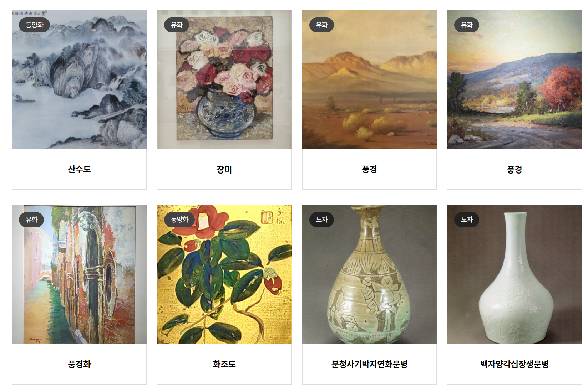Open the 장미 title link

pos(224,170)
